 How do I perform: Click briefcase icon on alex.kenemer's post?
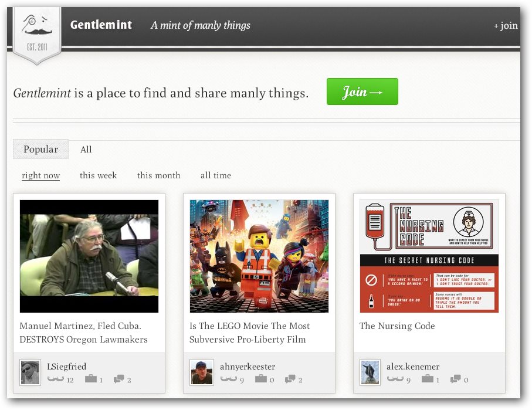(x=428, y=378)
